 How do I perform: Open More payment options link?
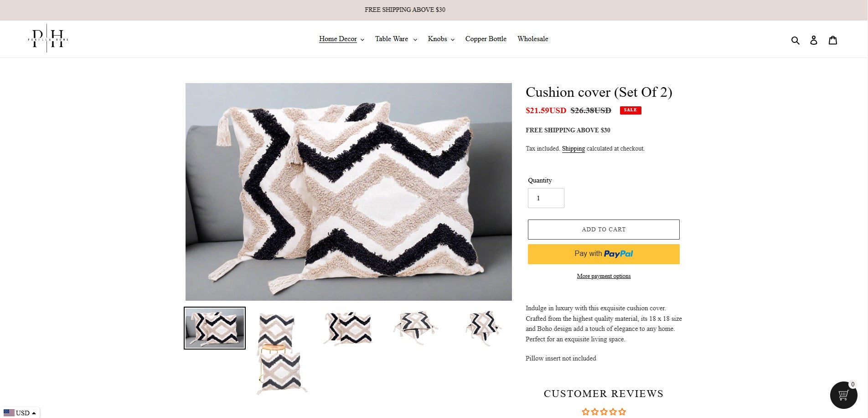604,276
